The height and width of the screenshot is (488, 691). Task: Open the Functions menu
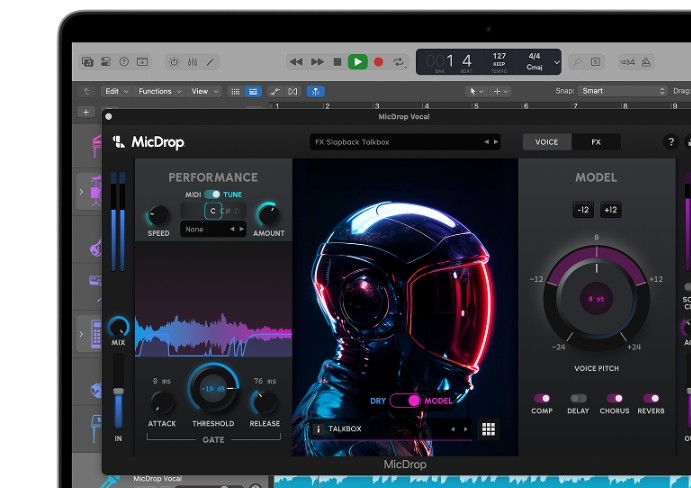pos(159,91)
